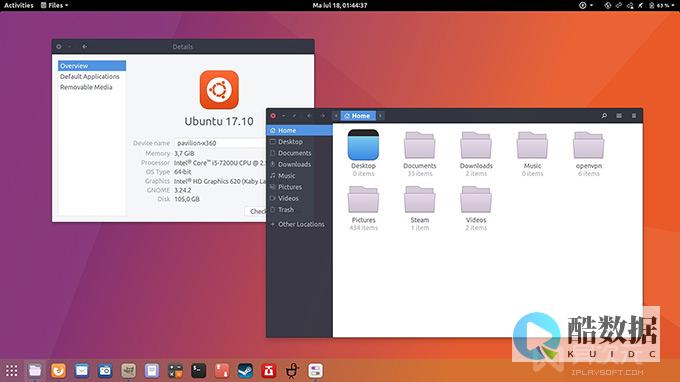This screenshot has width=680, height=382.
Task: Open the red software store icon in dock
Action: [x=269, y=371]
